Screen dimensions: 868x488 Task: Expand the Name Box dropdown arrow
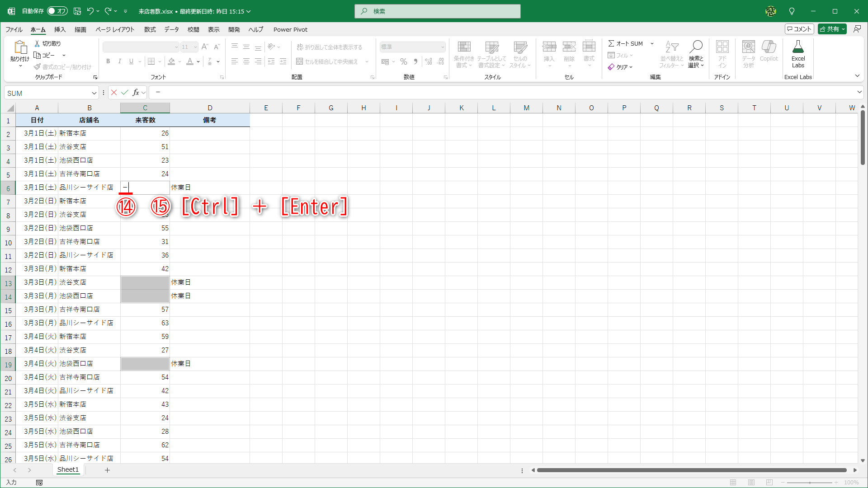pyautogui.click(x=94, y=93)
